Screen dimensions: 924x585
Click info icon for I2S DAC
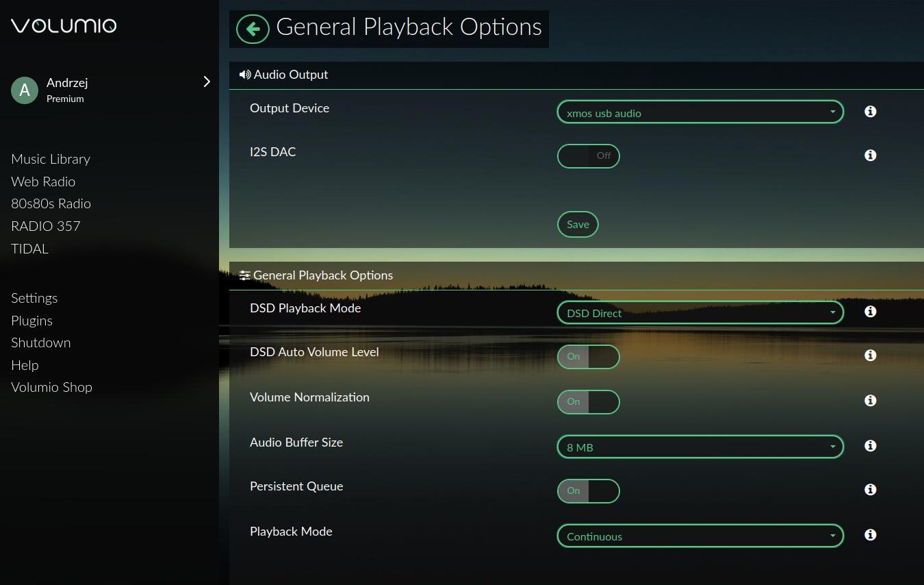pos(871,155)
